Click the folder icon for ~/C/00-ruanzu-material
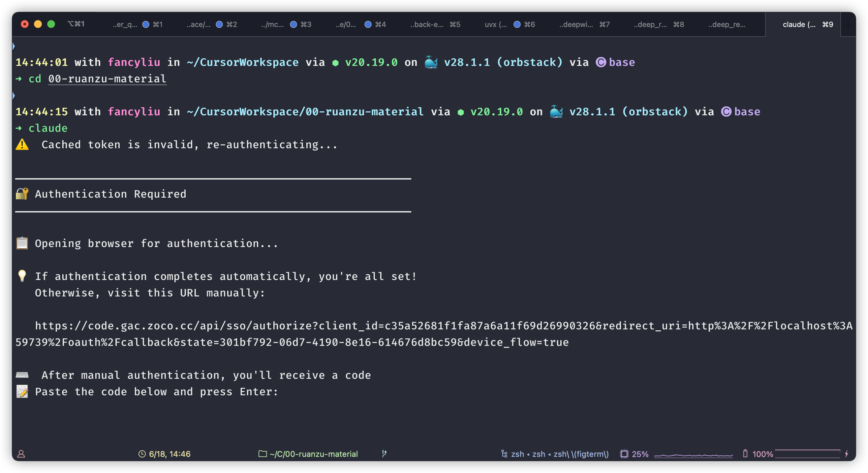The width and height of the screenshot is (868, 473). point(263,454)
